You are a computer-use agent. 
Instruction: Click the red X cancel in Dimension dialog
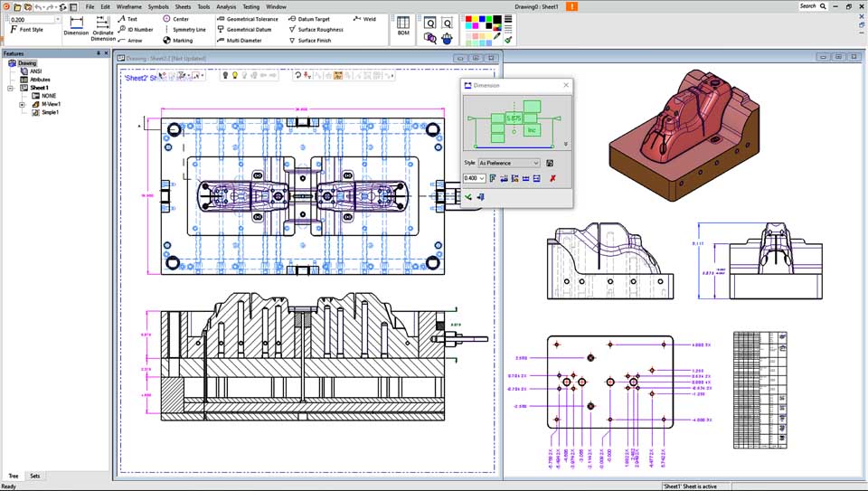click(552, 178)
